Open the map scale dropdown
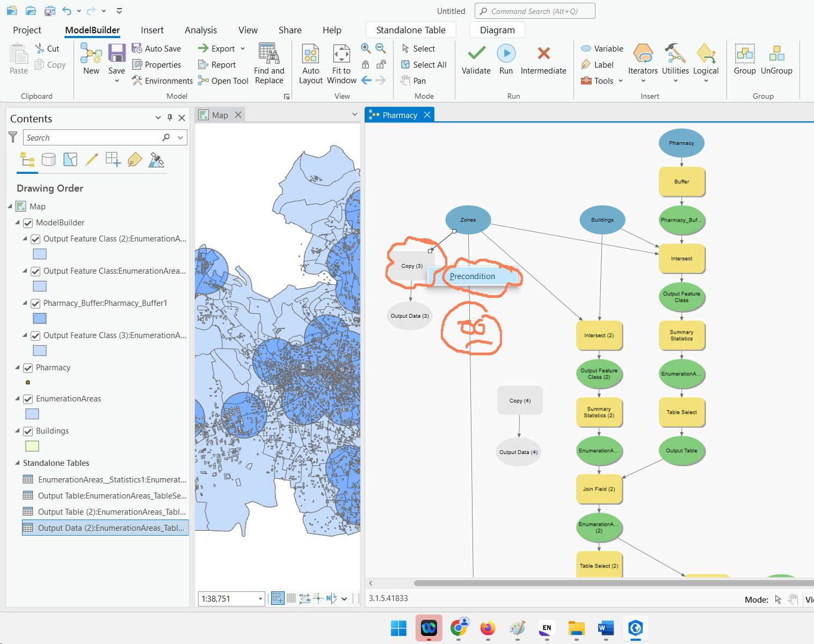This screenshot has width=814, height=644. (x=260, y=598)
